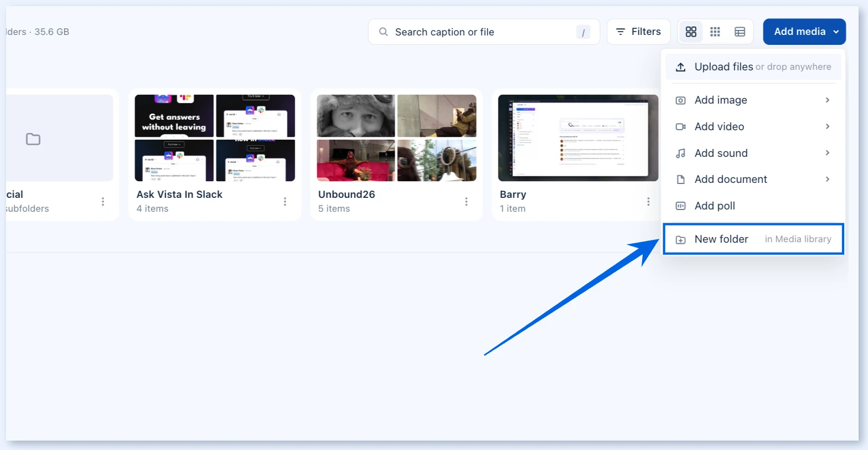
Task: Switch to large grid view
Action: (691, 32)
